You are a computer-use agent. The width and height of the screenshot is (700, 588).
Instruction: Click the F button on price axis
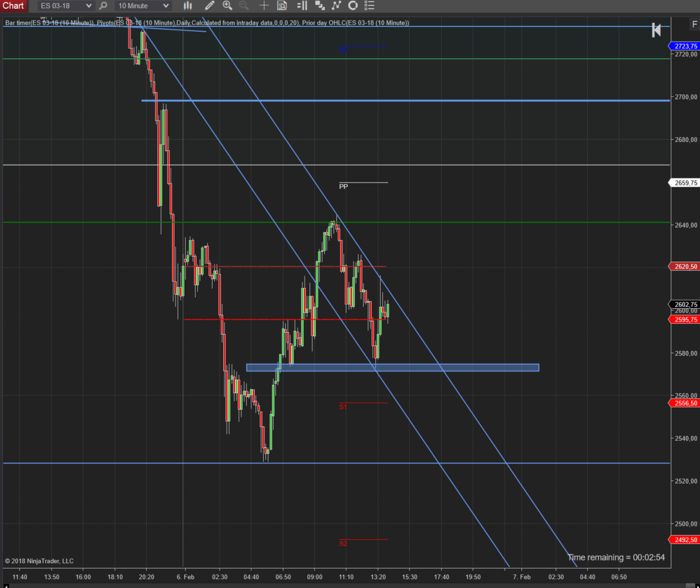click(x=694, y=25)
